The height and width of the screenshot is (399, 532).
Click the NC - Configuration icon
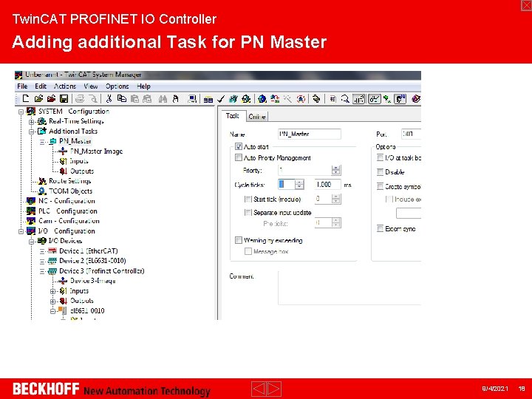31,201
